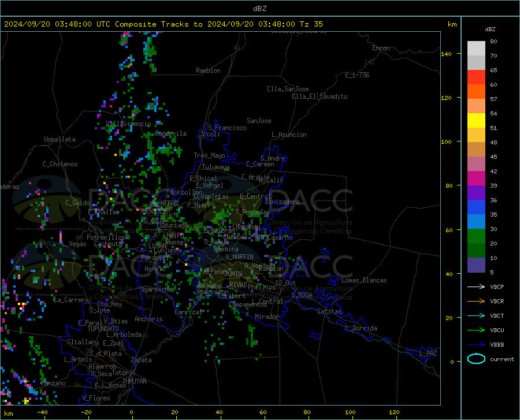Click the blue VBBB arrow legend icon
This screenshot has height=420, width=520.
[476, 345]
